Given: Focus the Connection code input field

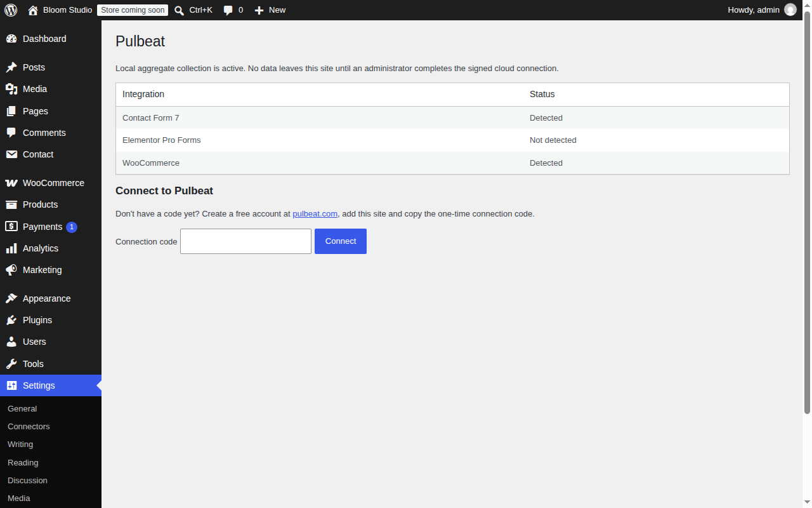Looking at the screenshot, I should (246, 241).
